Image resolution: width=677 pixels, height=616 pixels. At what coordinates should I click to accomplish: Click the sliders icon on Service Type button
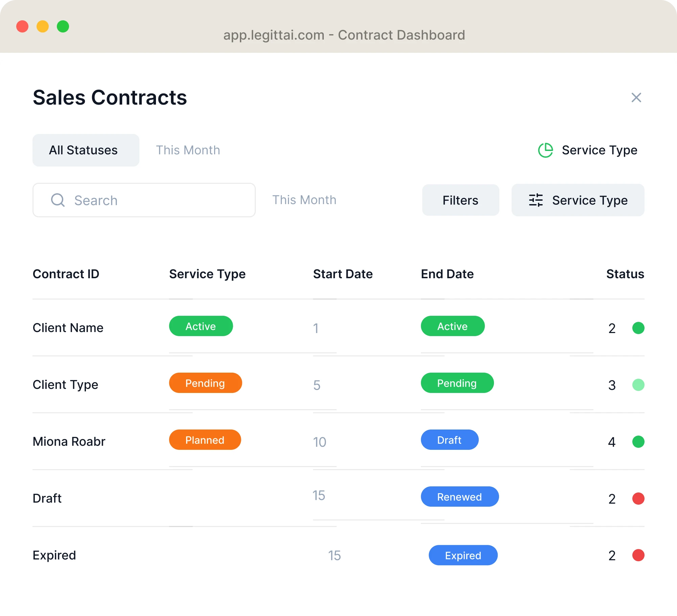point(536,200)
